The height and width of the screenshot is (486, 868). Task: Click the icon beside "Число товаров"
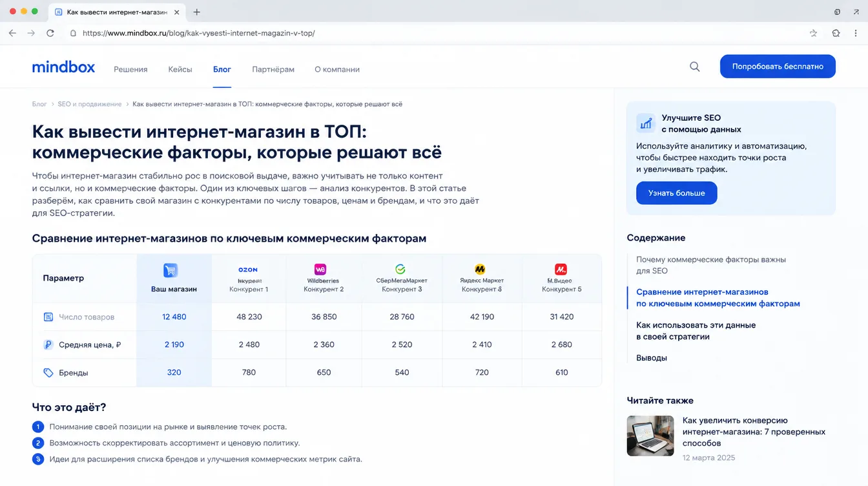click(x=48, y=317)
